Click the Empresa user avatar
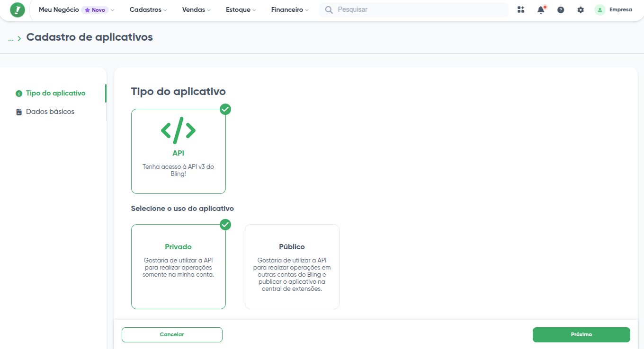 point(600,10)
